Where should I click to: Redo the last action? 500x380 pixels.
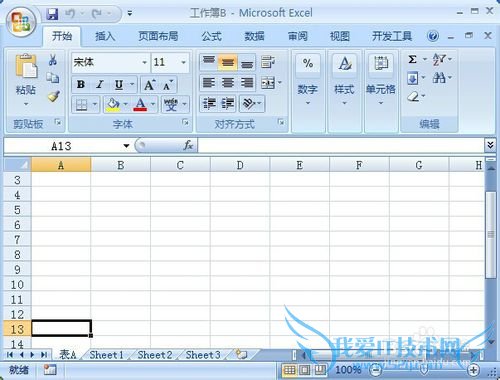[x=97, y=14]
